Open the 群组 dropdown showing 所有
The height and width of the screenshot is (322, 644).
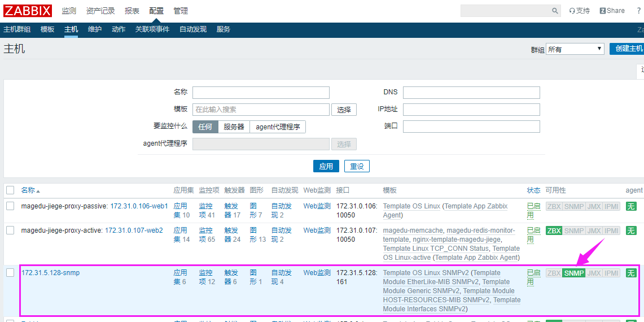pyautogui.click(x=575, y=49)
